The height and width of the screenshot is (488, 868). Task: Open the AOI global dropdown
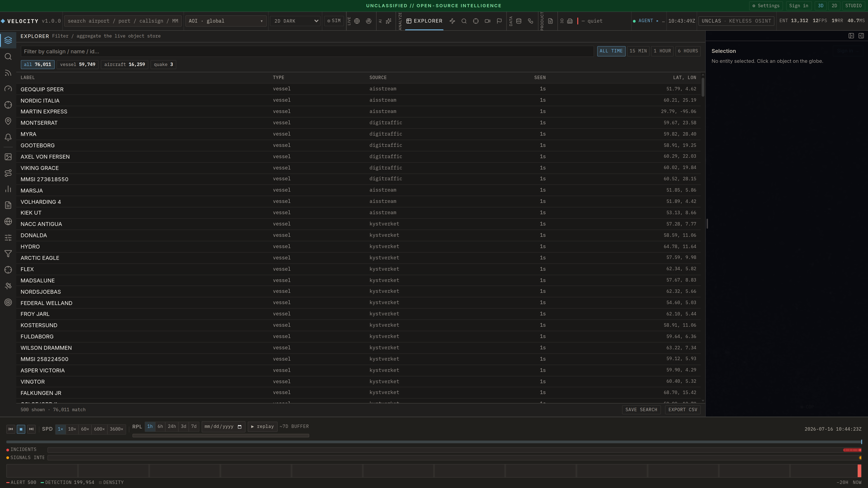pyautogui.click(x=226, y=21)
